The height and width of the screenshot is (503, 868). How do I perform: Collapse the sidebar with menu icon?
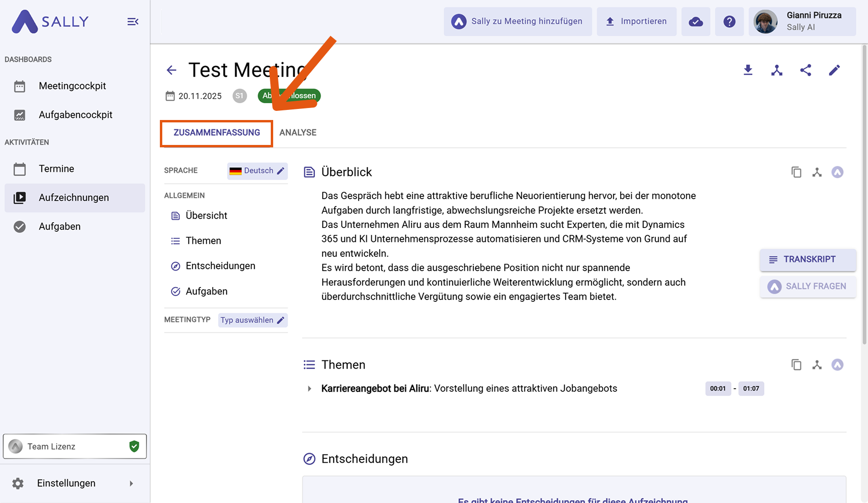click(133, 22)
